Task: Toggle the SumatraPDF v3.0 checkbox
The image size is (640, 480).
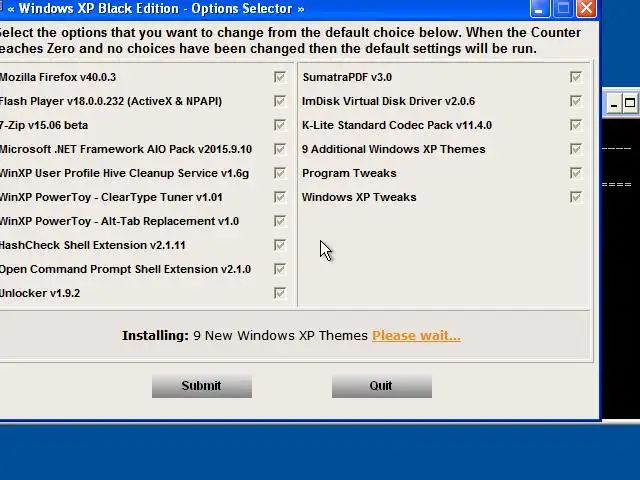Action: [x=576, y=77]
